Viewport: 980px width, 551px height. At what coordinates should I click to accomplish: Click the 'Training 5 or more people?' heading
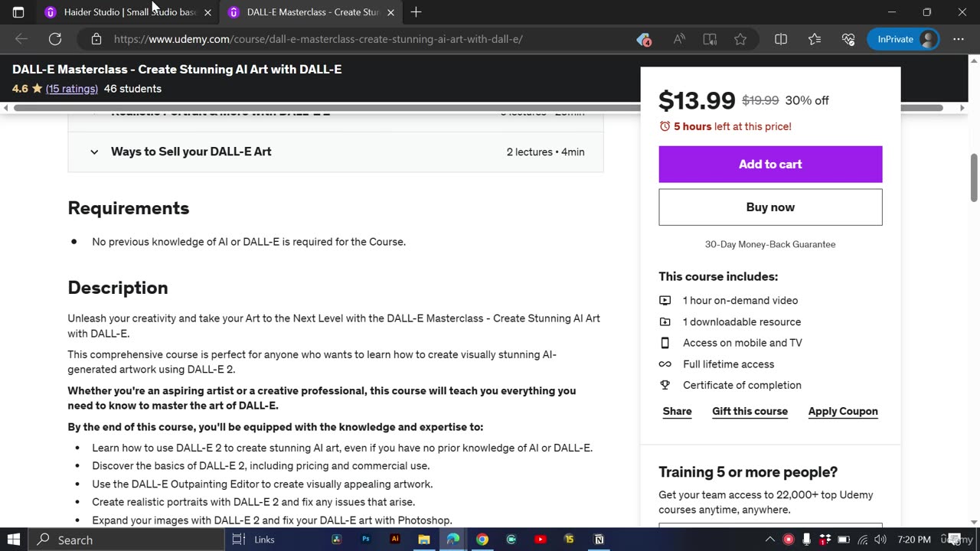[x=748, y=472]
